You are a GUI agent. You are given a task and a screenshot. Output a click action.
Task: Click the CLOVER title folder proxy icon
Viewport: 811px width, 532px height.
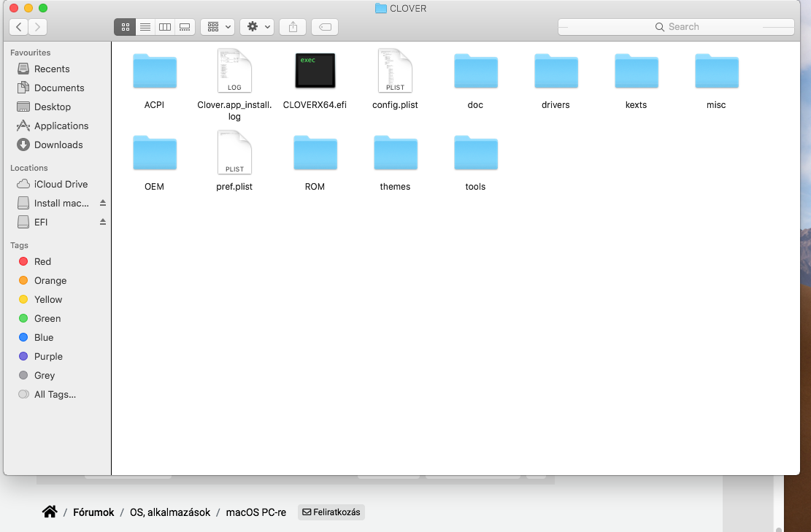coord(380,8)
